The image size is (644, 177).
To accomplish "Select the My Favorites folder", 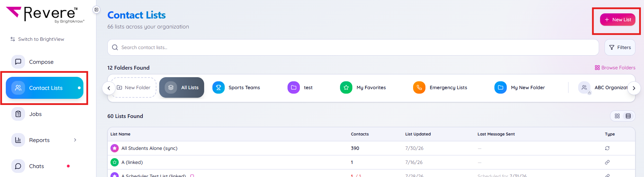I will coord(363,87).
